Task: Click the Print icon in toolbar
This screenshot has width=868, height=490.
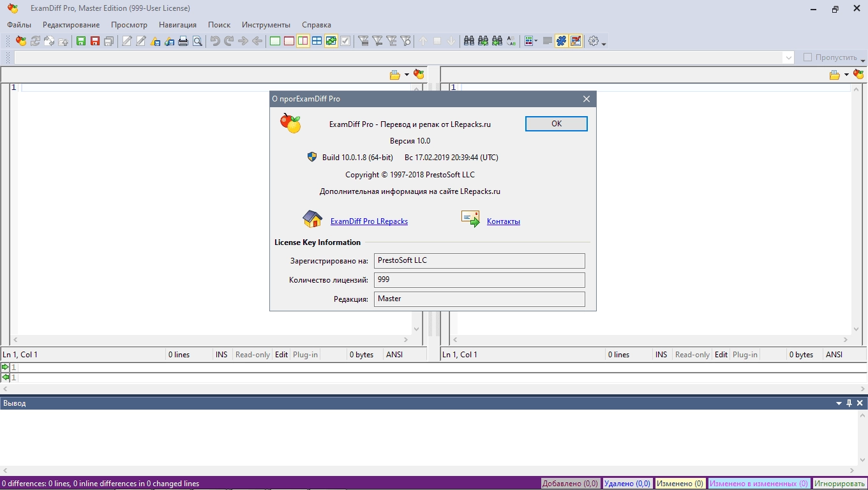Action: [183, 41]
